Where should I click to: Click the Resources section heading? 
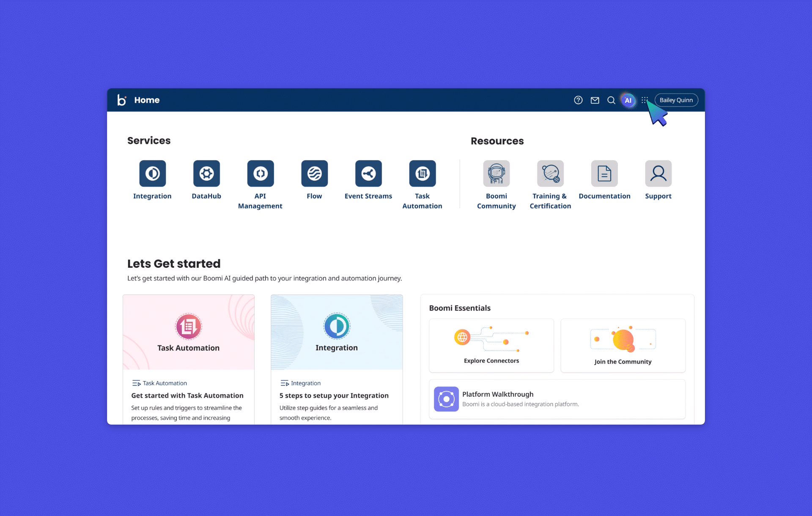497,141
